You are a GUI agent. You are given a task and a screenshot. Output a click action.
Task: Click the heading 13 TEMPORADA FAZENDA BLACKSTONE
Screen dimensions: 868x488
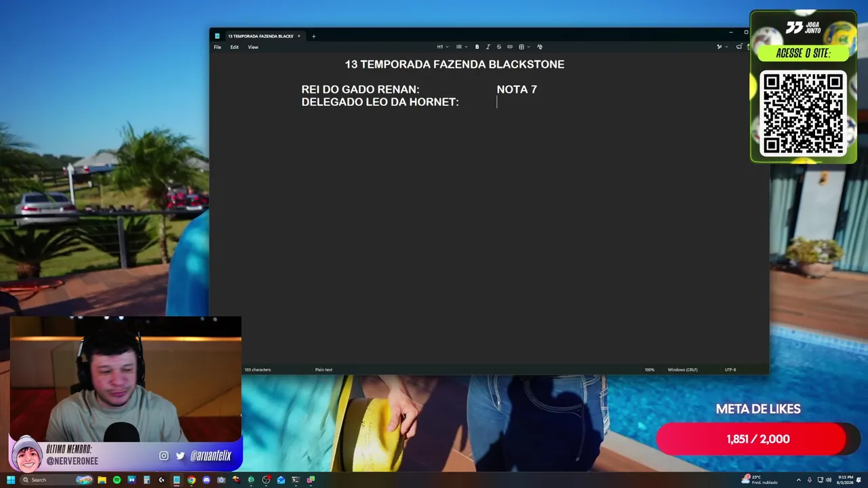point(454,64)
